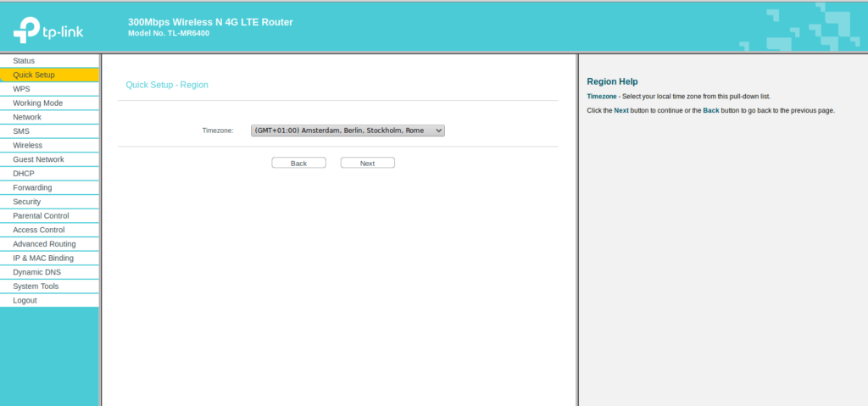Click the Back button
This screenshot has height=406, width=868.
[298, 163]
